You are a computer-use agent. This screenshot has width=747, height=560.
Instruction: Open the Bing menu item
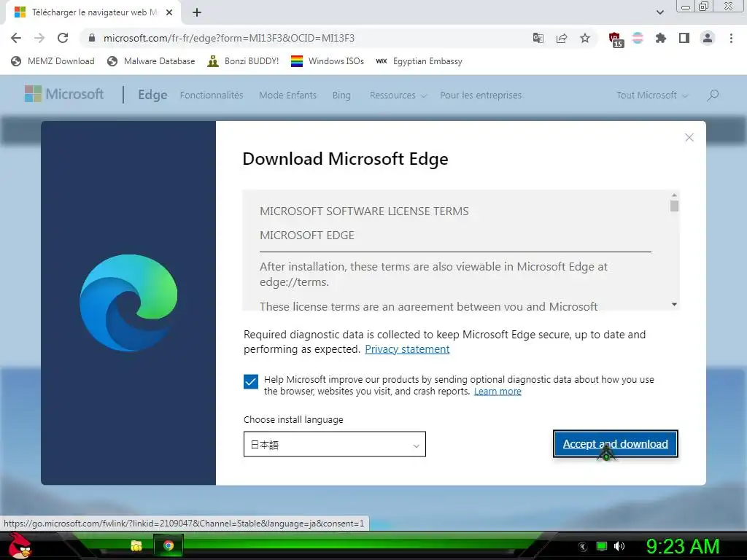tap(341, 96)
